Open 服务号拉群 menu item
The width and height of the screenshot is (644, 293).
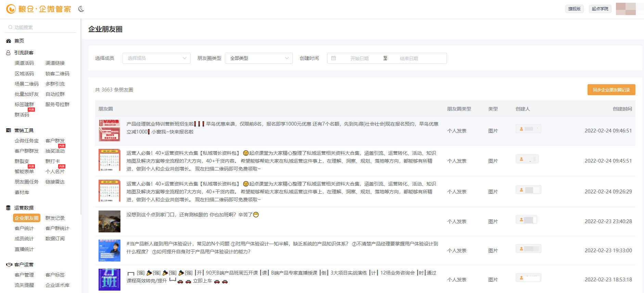click(57, 104)
